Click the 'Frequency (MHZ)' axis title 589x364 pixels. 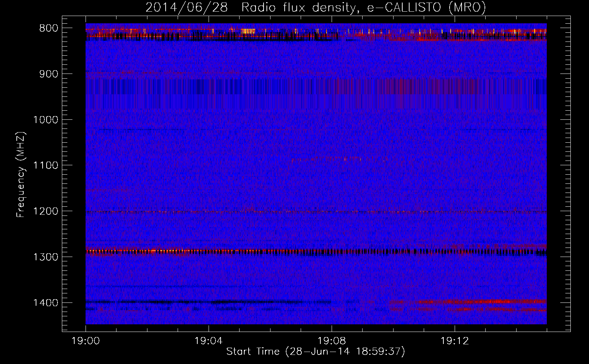[21, 174]
